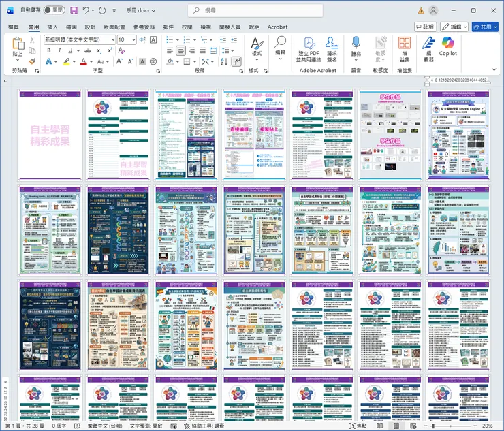Click the Paste clipboard icon

(18, 44)
